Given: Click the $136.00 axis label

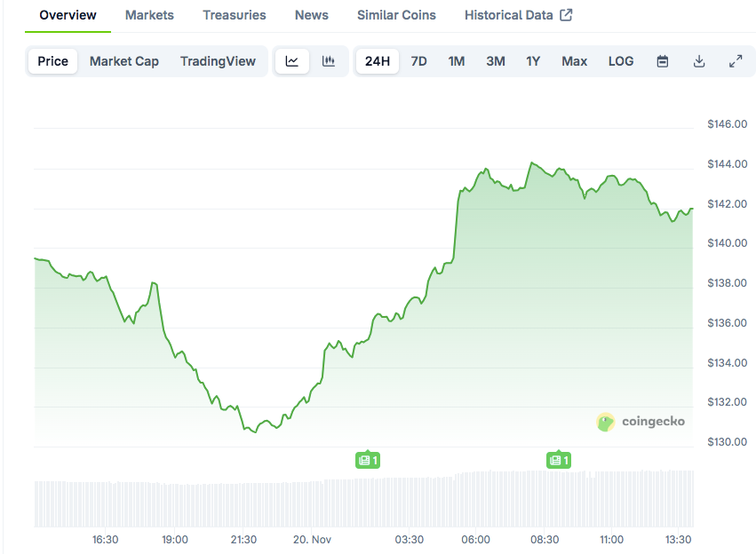Looking at the screenshot, I should (x=727, y=323).
